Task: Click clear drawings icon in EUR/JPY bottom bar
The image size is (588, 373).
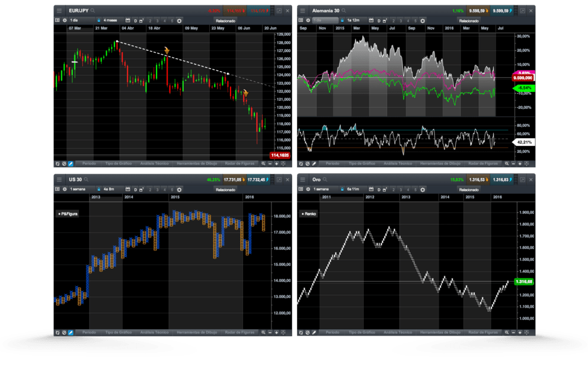Action: pos(64,164)
